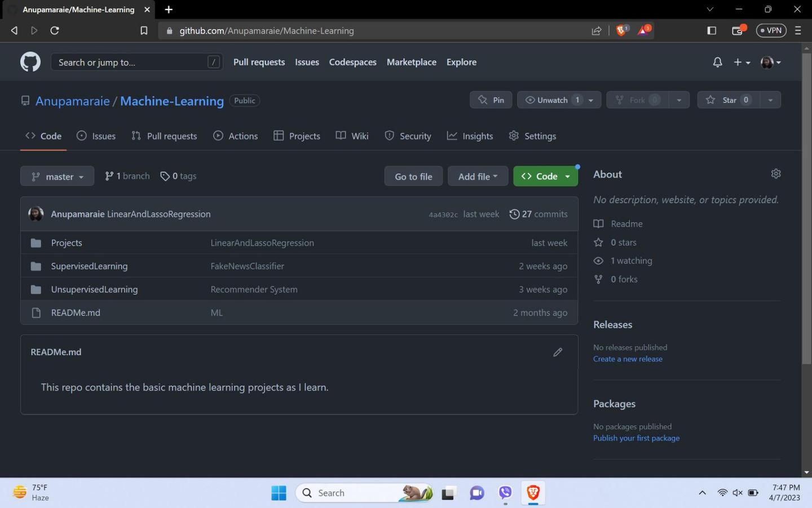Image resolution: width=812 pixels, height=508 pixels.
Task: Open the repository Settings tab
Action: pos(533,136)
